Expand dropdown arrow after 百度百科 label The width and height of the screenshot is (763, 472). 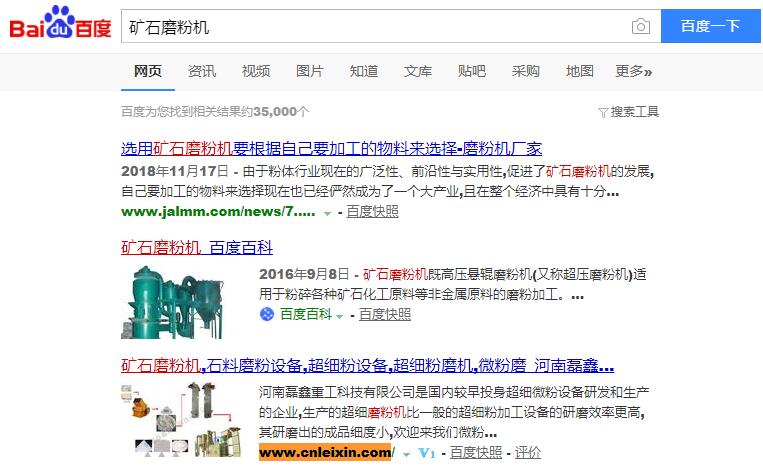click(340, 316)
